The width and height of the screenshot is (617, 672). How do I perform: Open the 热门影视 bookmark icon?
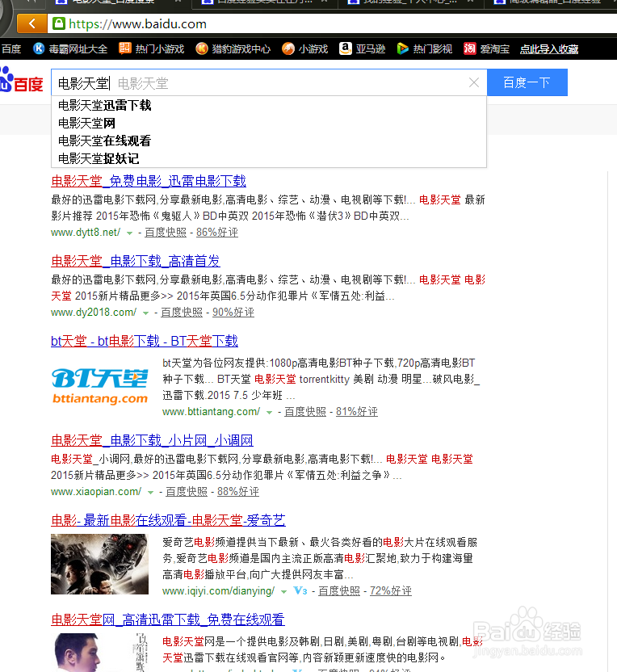tap(402, 48)
